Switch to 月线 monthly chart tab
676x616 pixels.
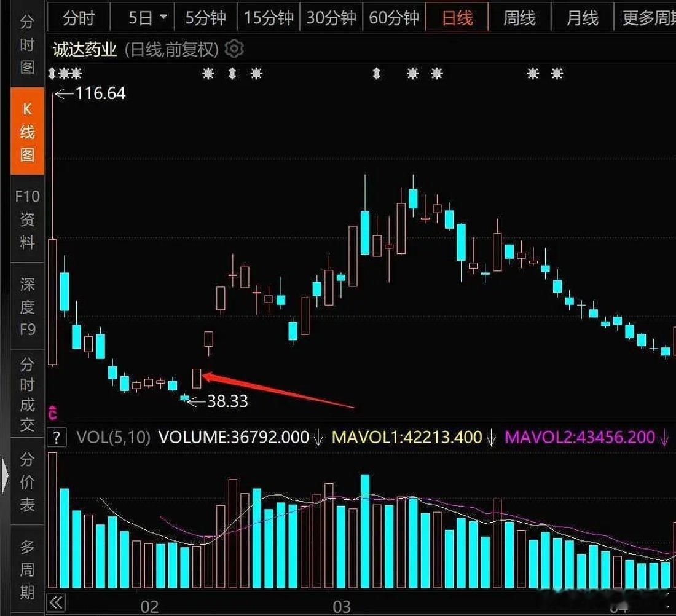[583, 17]
